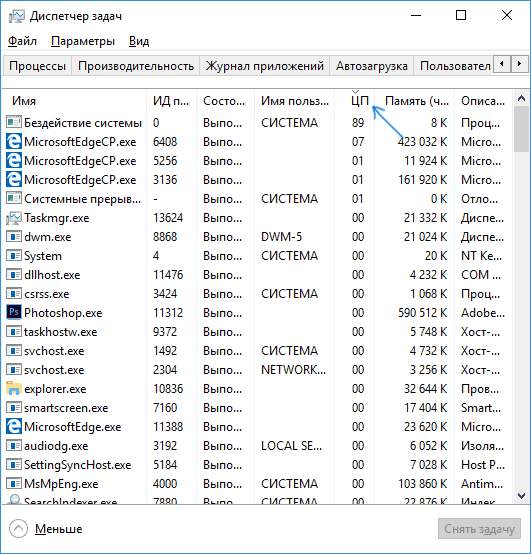Select the MsMpEng.exe process name
Screen dimensions: 531x554
pyautogui.click(x=61, y=484)
